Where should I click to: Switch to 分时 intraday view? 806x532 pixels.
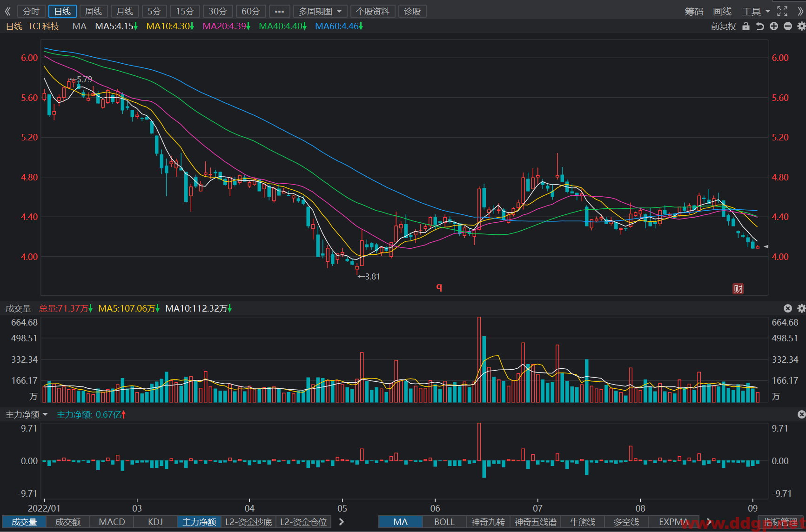(31, 11)
